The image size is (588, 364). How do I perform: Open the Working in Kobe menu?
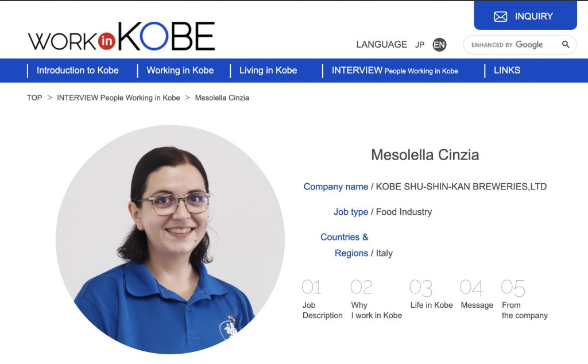point(180,71)
